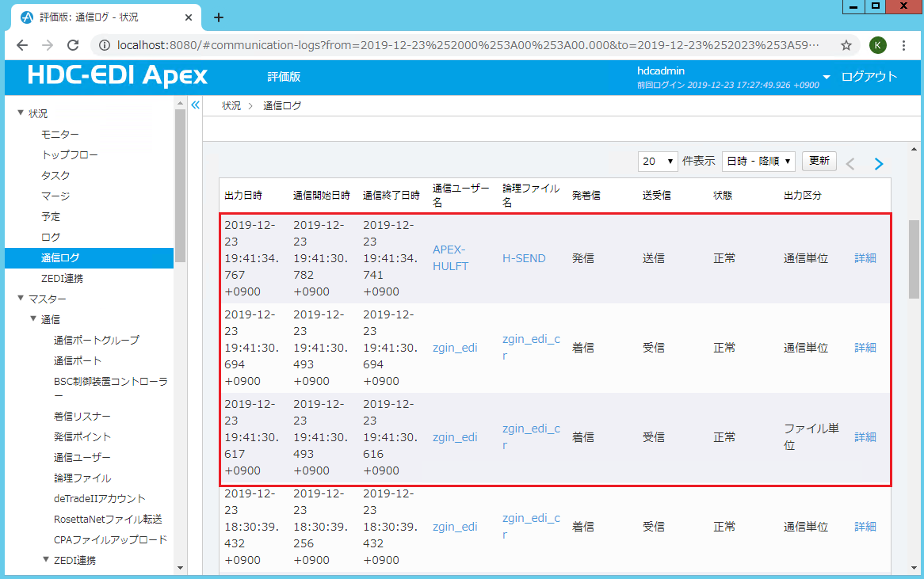Viewport: 924px width, 579px height.
Task: Open APEX-HULFT communication user link
Action: [x=451, y=258]
